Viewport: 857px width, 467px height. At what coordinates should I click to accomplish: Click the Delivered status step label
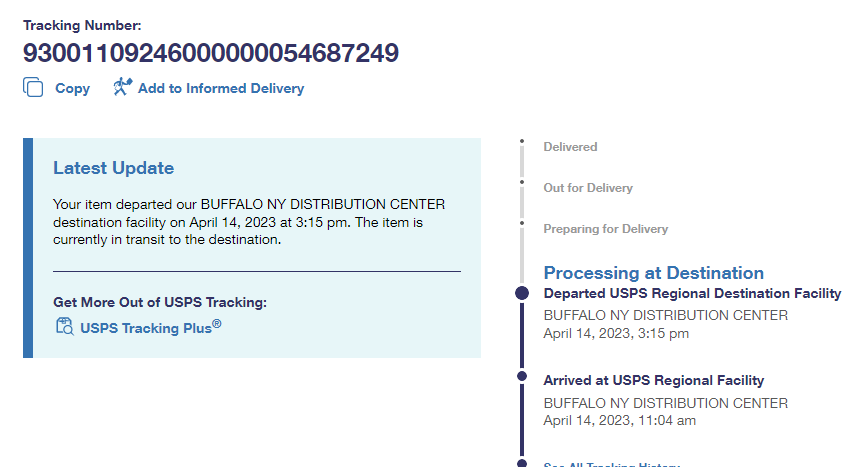pos(570,147)
